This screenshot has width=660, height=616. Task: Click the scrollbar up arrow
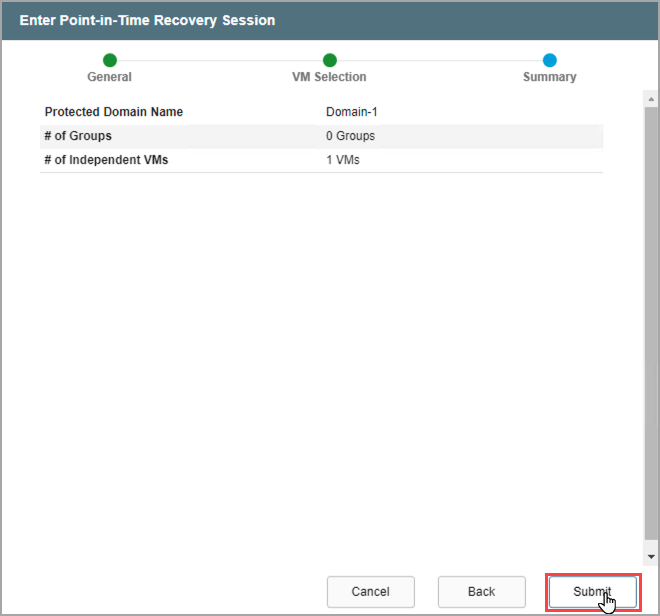point(651,100)
